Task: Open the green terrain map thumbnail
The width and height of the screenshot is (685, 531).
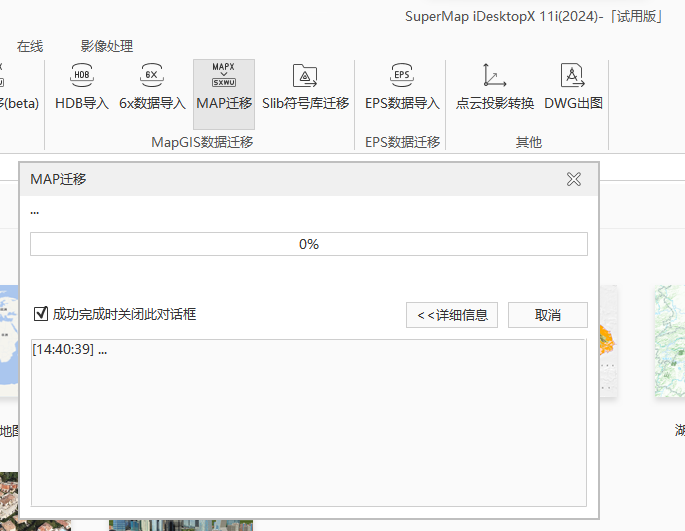Action: tap(670, 341)
